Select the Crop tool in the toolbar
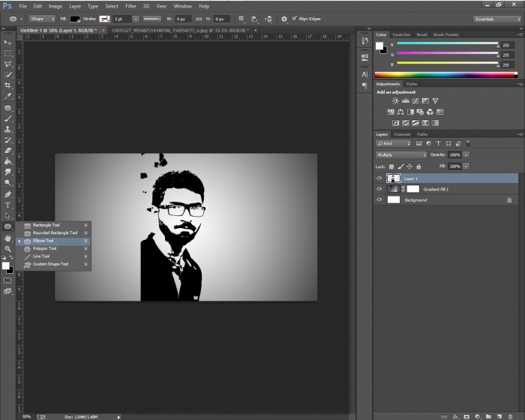The width and height of the screenshot is (525, 420). point(8,85)
